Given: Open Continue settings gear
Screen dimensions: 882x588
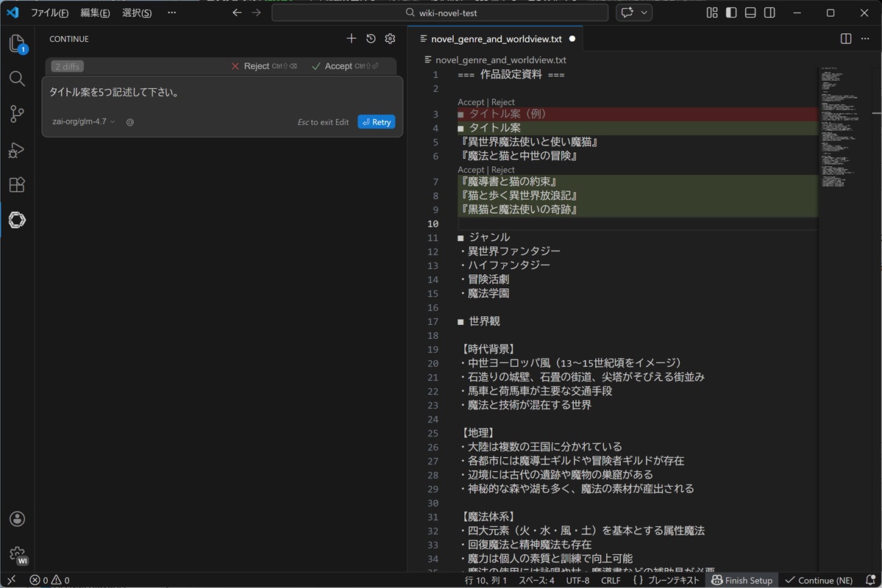Looking at the screenshot, I should tap(391, 39).
